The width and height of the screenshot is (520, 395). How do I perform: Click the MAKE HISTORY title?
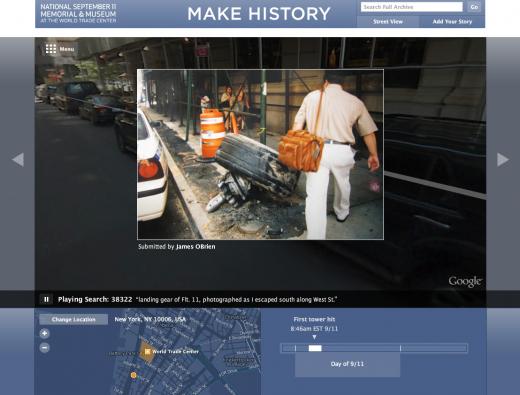click(x=259, y=14)
